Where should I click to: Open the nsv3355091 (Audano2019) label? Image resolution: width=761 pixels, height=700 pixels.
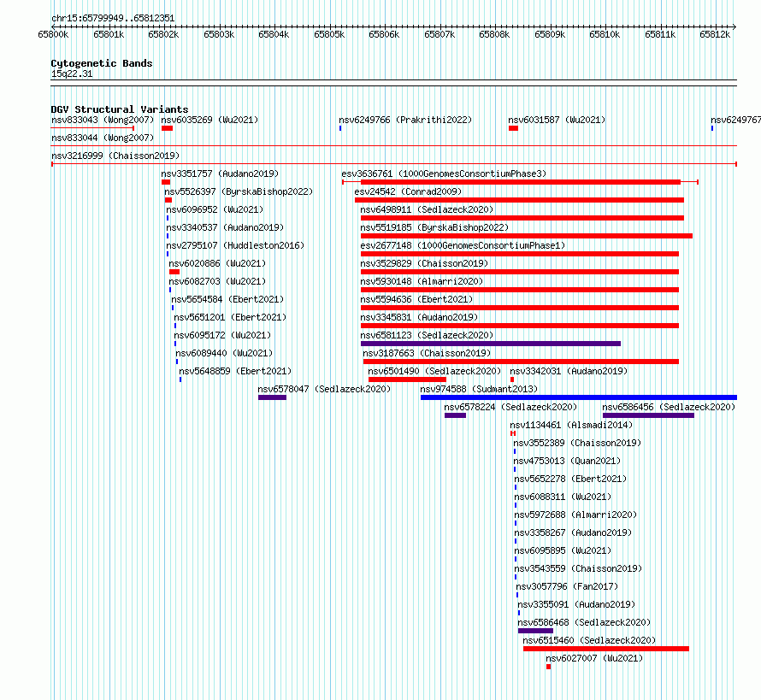(576, 604)
